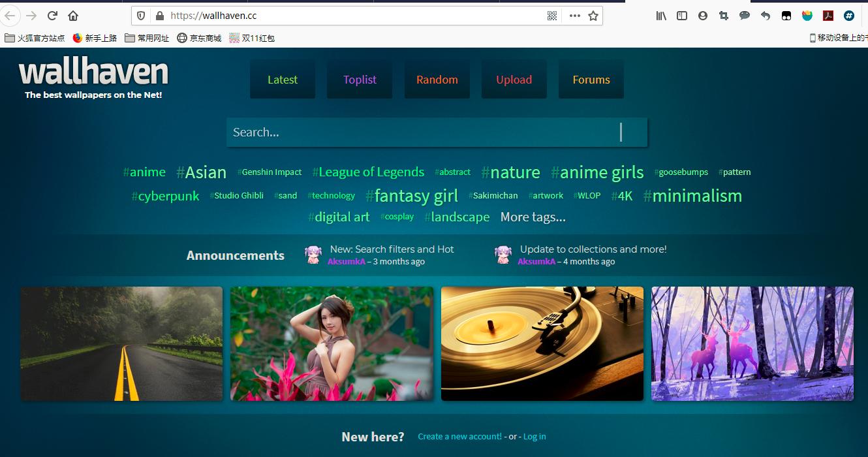
Task: Browse the #goosebumps tag
Action: pos(681,172)
